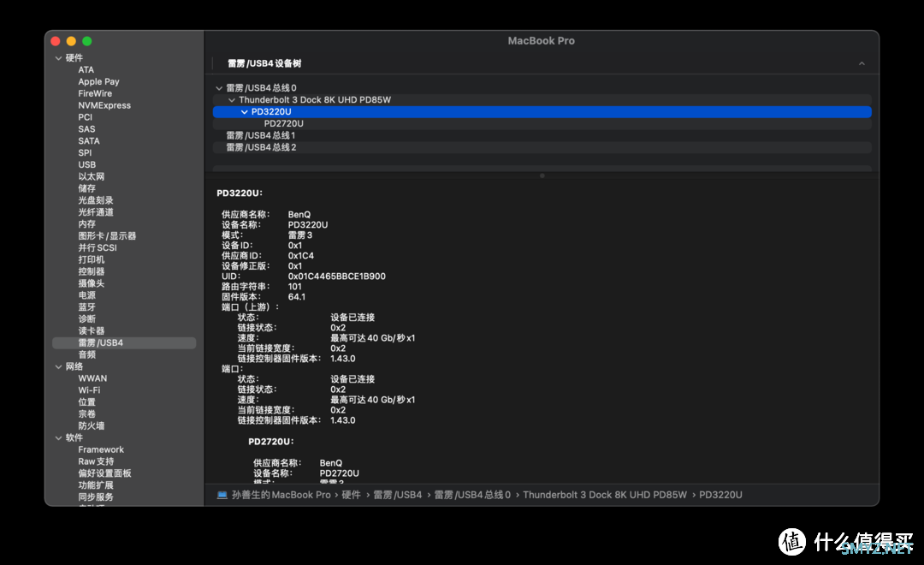
Task: Click the 供应商ID value 0x1C4
Action: pos(300,255)
